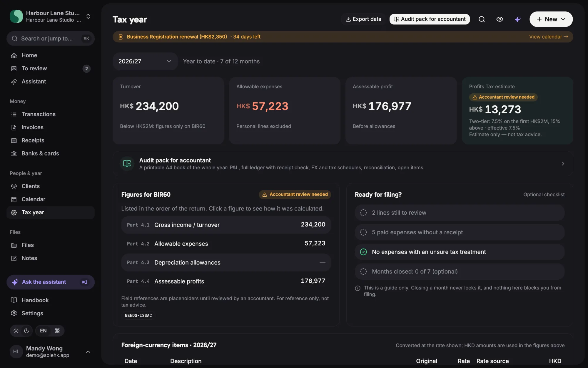Image resolution: width=588 pixels, height=368 pixels.
Task: Select Traditional Chinese 繁 language option
Action: pyautogui.click(x=57, y=331)
